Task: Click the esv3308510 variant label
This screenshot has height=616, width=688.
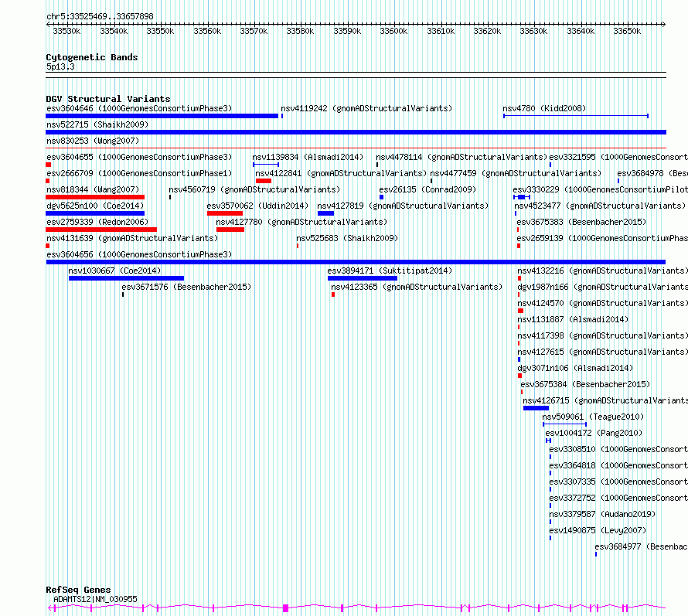Action: 618,449
